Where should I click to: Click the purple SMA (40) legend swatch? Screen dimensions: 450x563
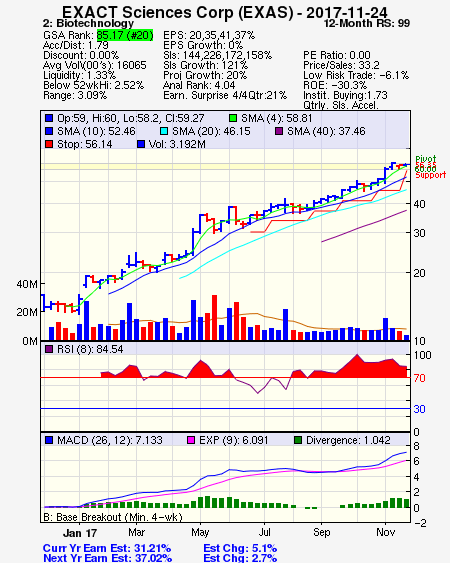(x=279, y=131)
